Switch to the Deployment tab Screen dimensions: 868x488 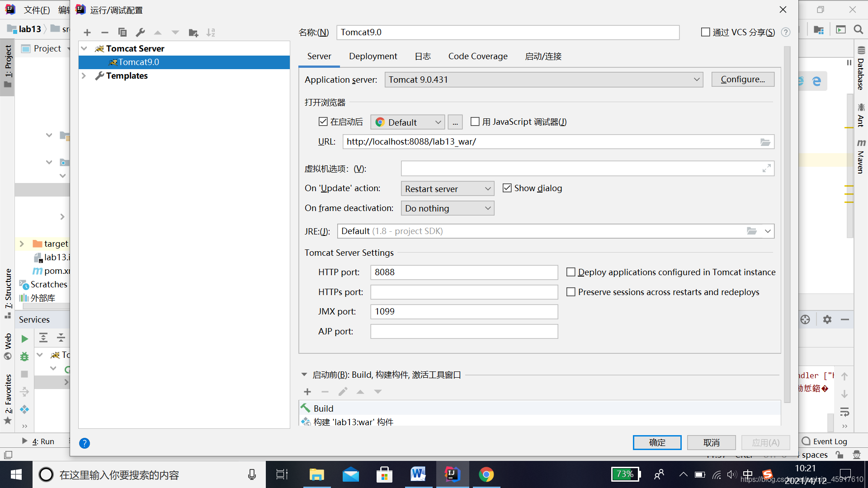click(x=373, y=56)
